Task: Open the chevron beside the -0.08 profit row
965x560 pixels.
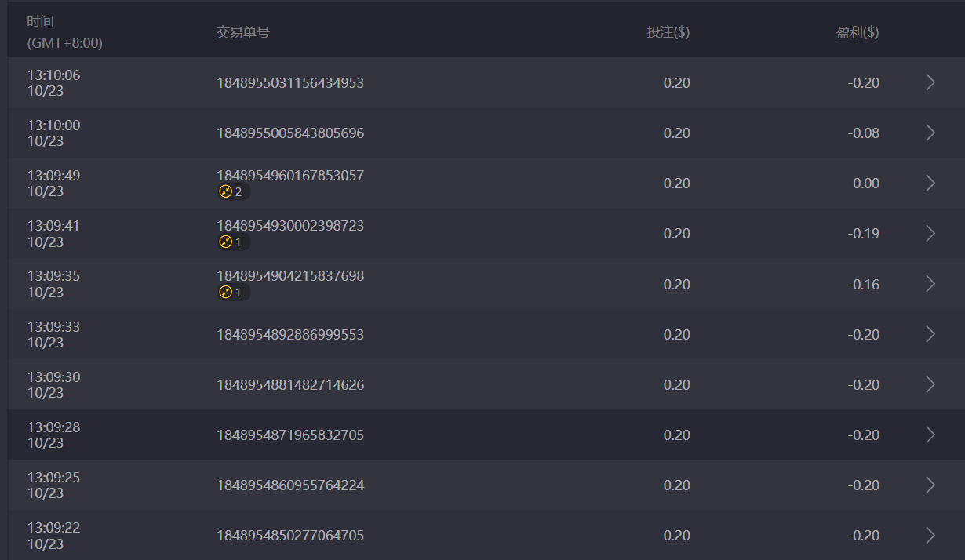Action: [930, 133]
